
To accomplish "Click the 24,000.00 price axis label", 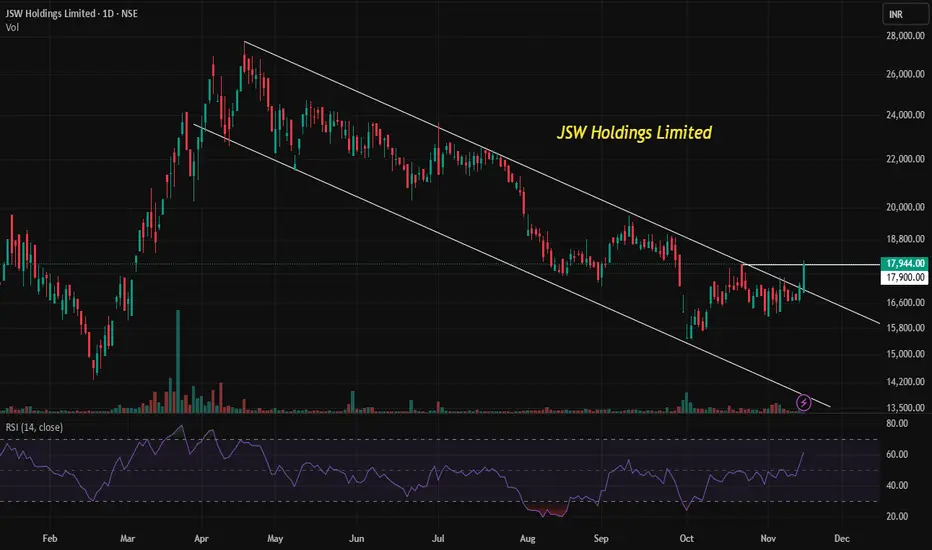I will [x=905, y=115].
